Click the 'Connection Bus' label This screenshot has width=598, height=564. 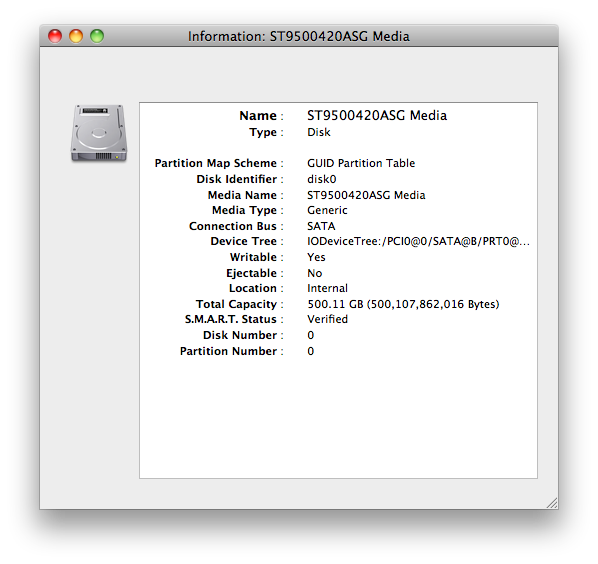pyautogui.click(x=233, y=226)
